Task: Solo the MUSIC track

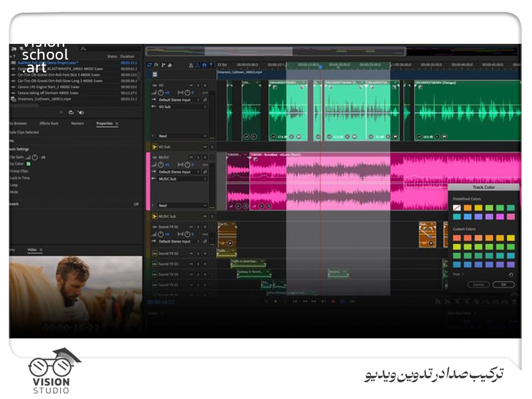Action: (x=199, y=158)
